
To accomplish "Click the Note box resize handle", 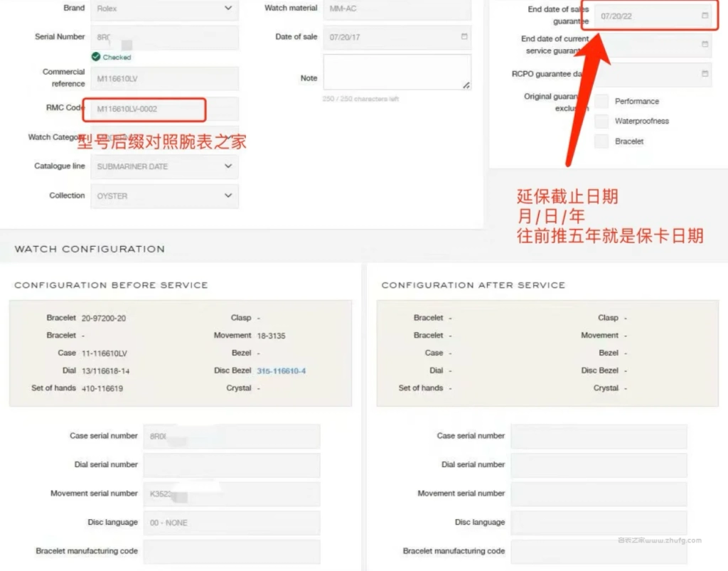I will (466, 85).
